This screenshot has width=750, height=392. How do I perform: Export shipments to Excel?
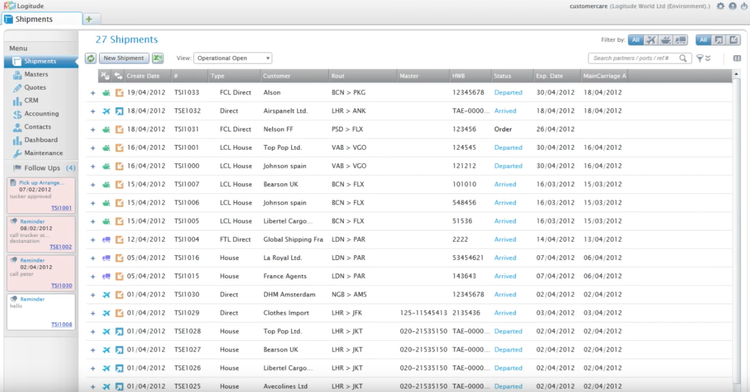click(x=157, y=58)
